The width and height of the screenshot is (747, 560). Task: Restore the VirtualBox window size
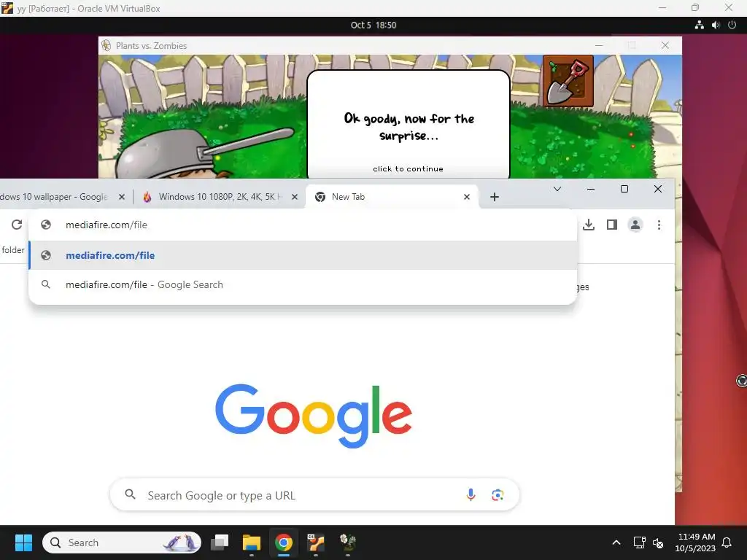pos(695,7)
